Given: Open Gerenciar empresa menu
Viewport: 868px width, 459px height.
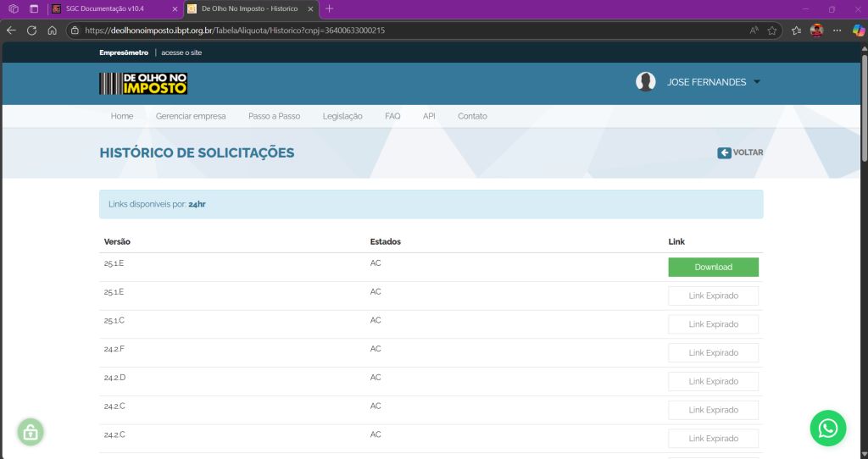Looking at the screenshot, I should point(191,116).
